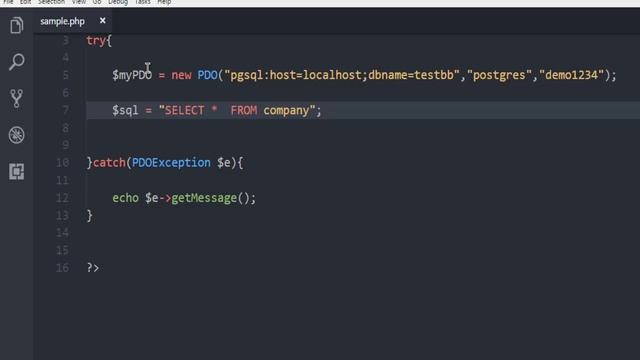This screenshot has height=360, width=640.
Task: Switch to the sample.php tab
Action: 62,21
